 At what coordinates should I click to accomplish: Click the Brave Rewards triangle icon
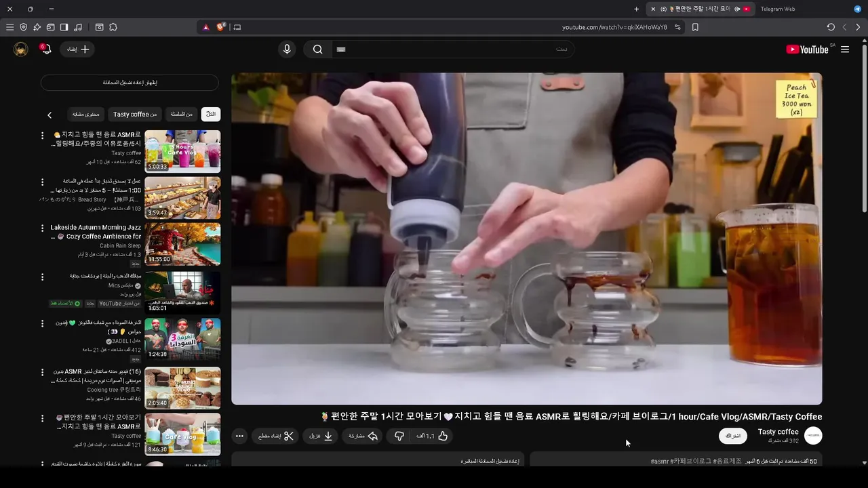[206, 27]
